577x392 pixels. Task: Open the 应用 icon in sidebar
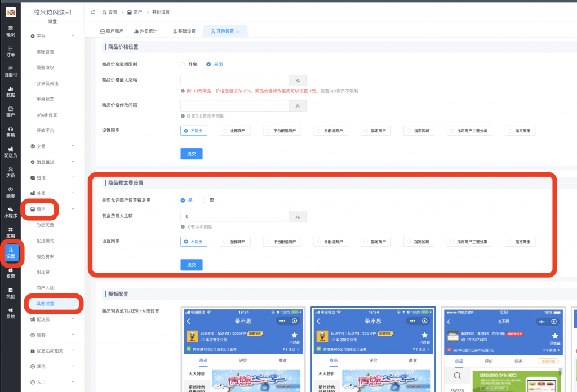point(10,232)
